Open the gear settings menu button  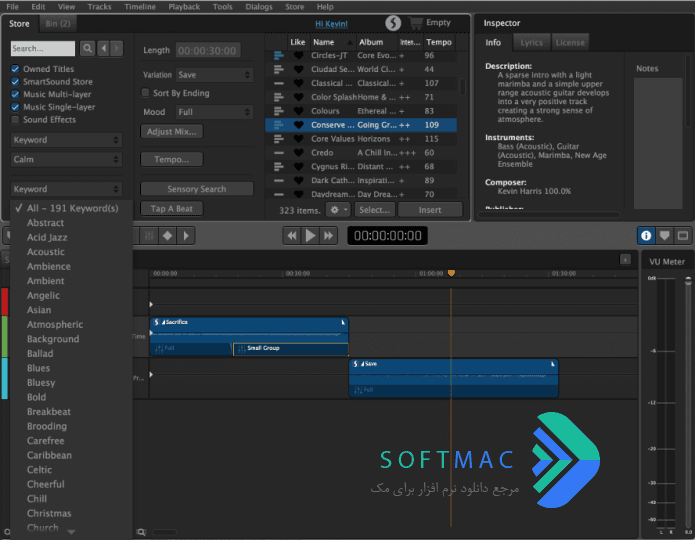339,210
